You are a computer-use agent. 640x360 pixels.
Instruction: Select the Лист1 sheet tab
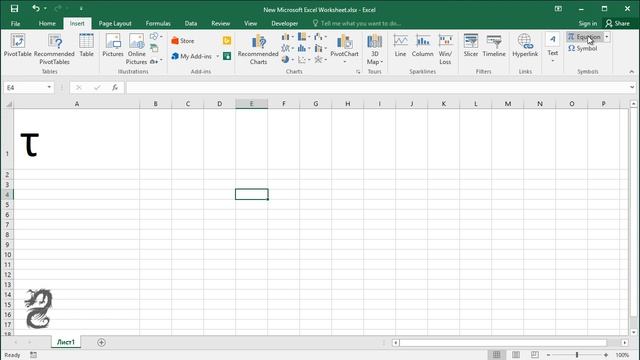(x=66, y=342)
